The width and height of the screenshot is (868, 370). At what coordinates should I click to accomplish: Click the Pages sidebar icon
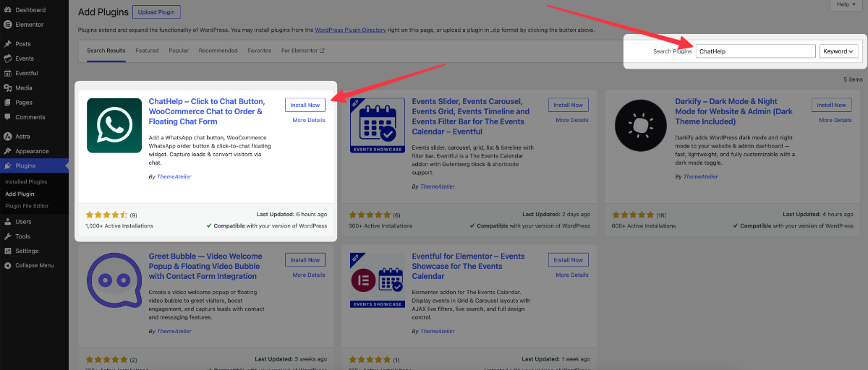pyautogui.click(x=7, y=103)
